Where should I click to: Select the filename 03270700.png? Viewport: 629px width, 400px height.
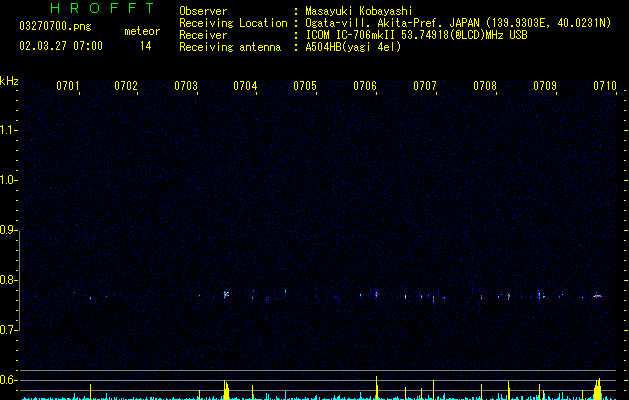(x=55, y=26)
